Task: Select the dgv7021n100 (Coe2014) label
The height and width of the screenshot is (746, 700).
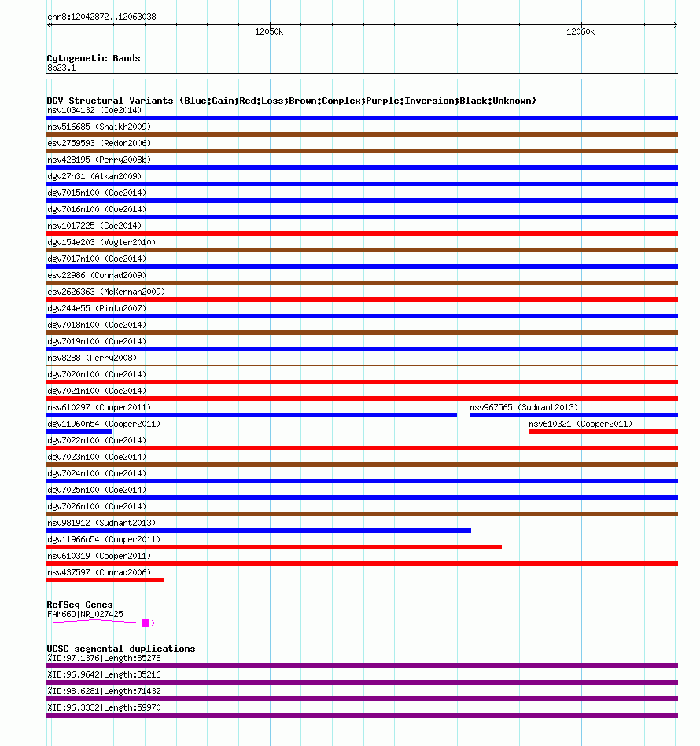Action: coord(97,391)
